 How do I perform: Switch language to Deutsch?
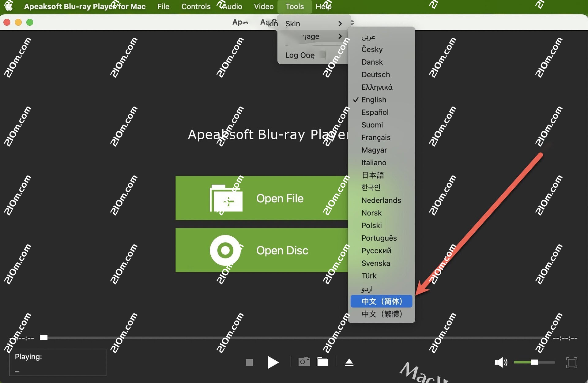375,75
